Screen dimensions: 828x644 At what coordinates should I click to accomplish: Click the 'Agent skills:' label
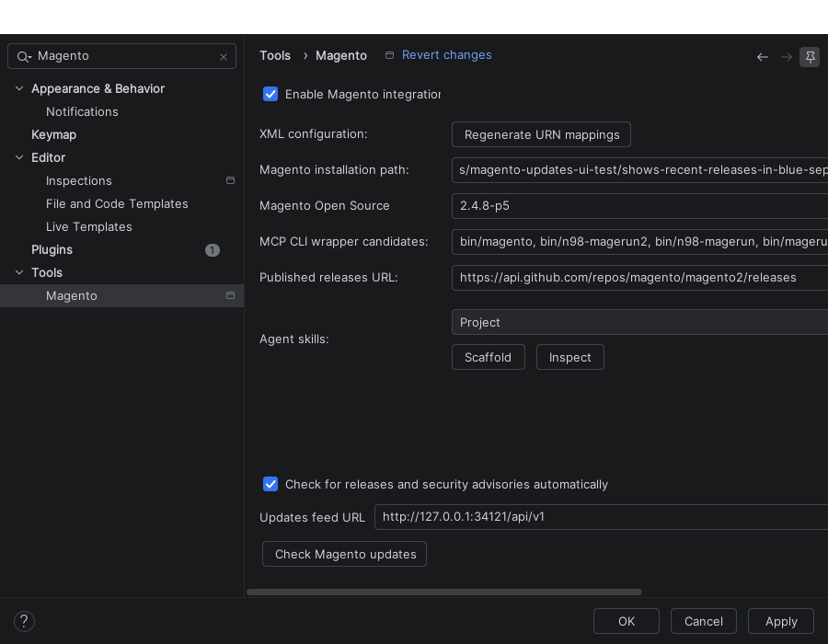coord(294,339)
